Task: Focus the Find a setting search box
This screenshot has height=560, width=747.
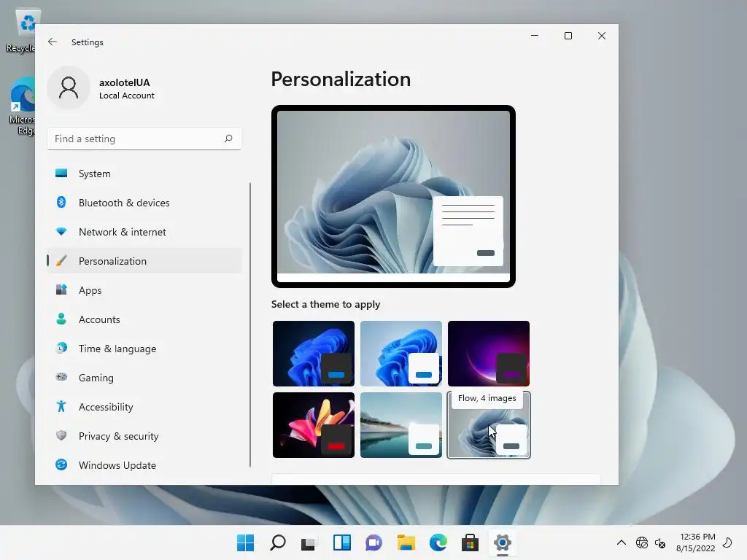Action: [144, 139]
